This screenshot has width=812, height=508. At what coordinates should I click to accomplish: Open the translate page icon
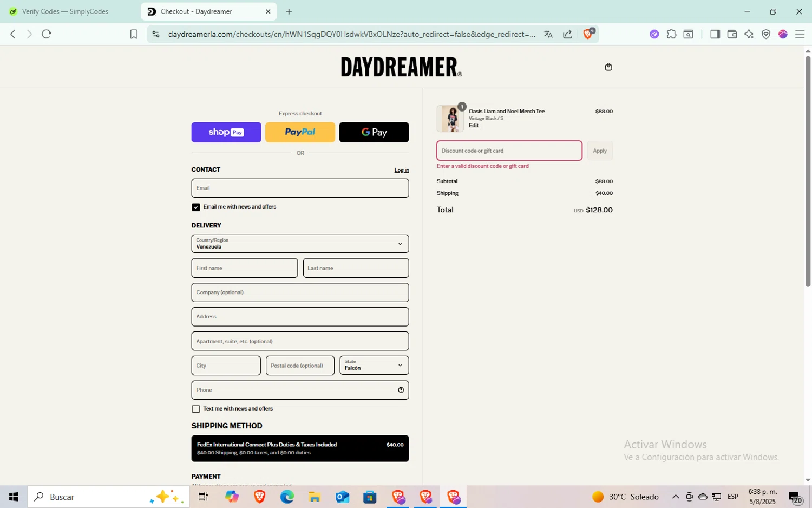548,34
